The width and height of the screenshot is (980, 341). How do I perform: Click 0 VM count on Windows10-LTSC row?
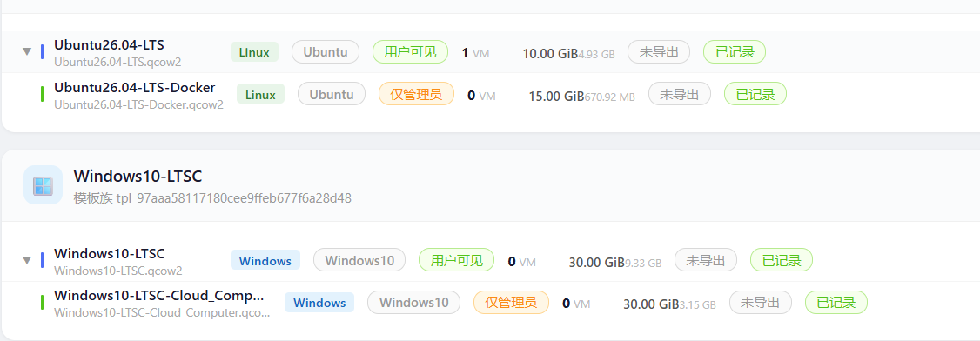pos(522,262)
